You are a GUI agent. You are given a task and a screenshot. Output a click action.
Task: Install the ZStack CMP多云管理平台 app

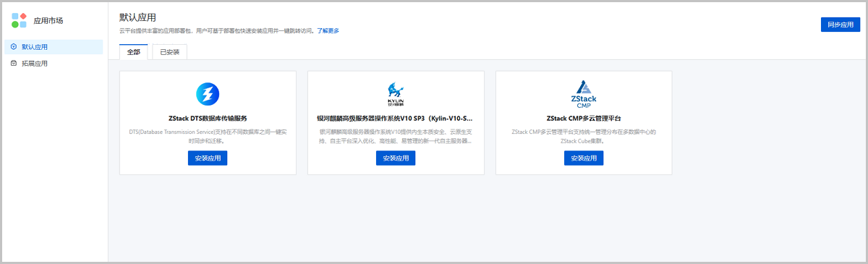click(584, 158)
